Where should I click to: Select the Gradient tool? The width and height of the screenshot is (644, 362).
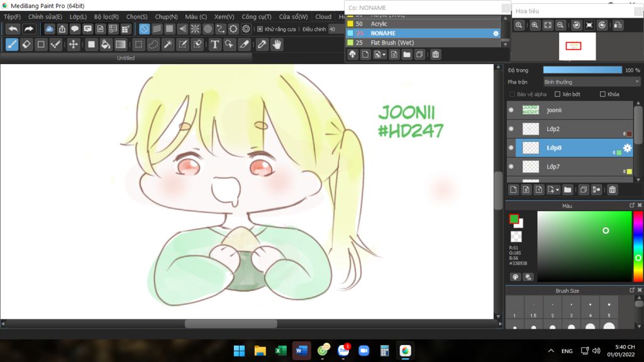pyautogui.click(x=120, y=45)
